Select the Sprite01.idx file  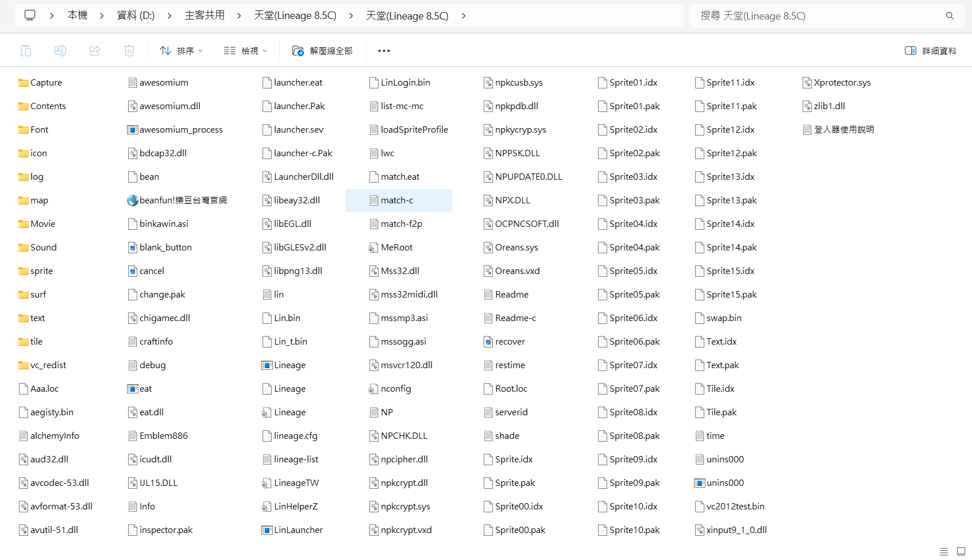click(627, 83)
